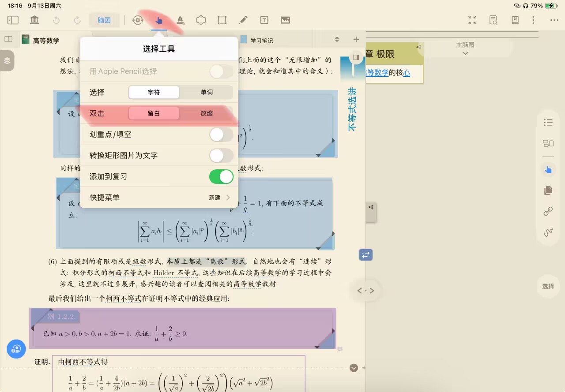Expand the 主脑图 dropdown arrow

465,53
